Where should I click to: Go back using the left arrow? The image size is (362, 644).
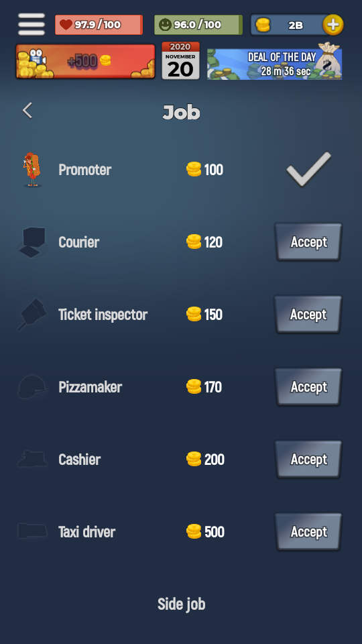27,111
